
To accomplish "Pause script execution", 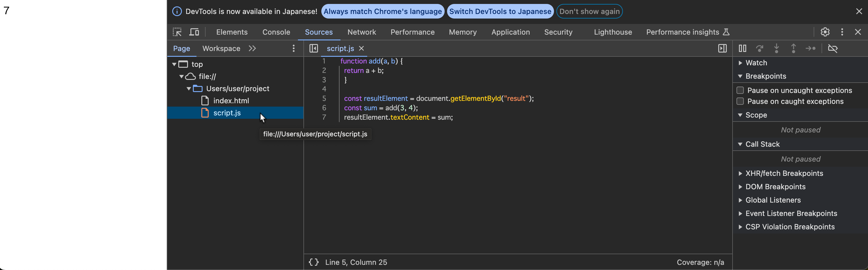I will 742,49.
